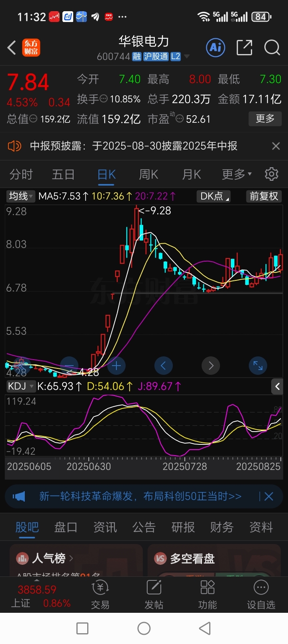The image size is (288, 644).
Task: Open the search magnifier icon
Action: click(272, 48)
